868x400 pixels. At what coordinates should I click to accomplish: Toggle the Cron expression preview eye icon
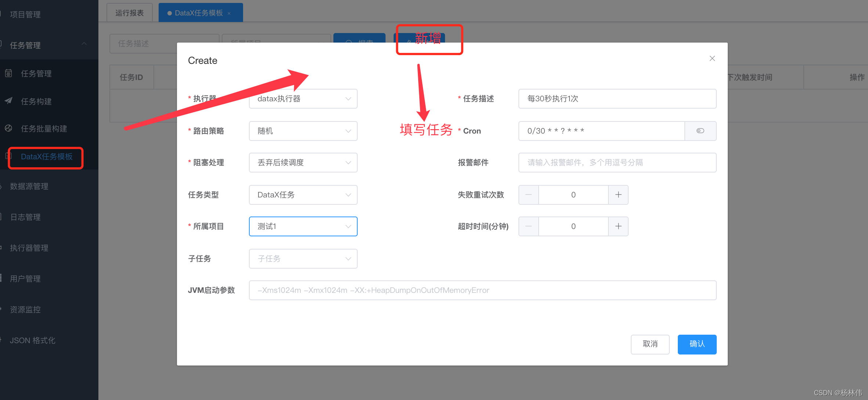point(700,131)
